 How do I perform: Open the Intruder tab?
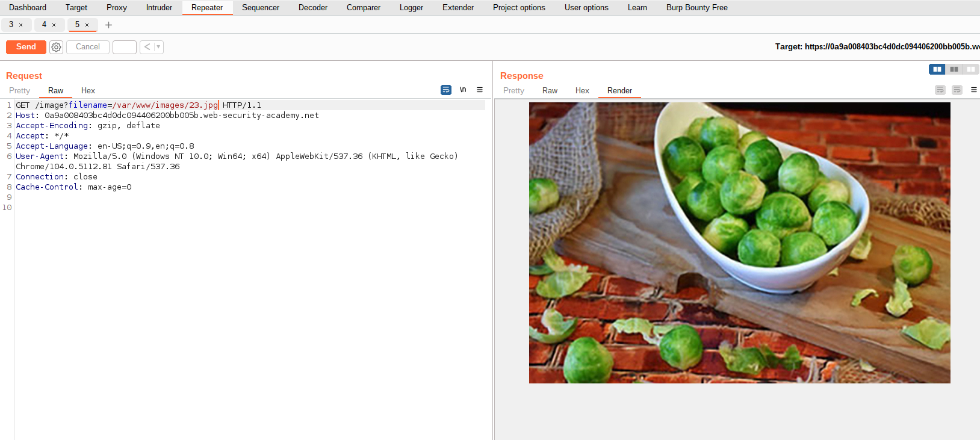point(159,8)
